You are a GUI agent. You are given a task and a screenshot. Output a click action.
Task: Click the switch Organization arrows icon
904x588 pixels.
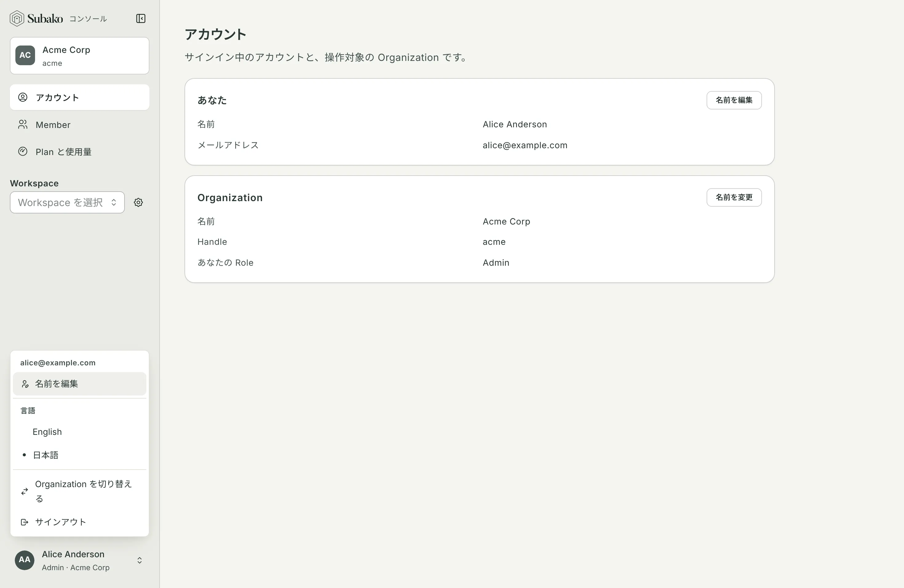click(x=25, y=491)
